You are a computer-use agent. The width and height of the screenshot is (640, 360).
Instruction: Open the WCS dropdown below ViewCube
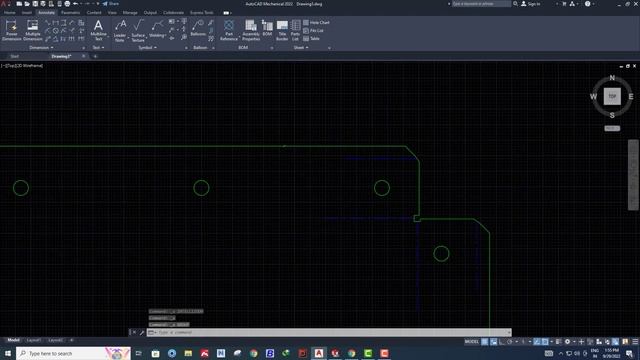(612, 128)
